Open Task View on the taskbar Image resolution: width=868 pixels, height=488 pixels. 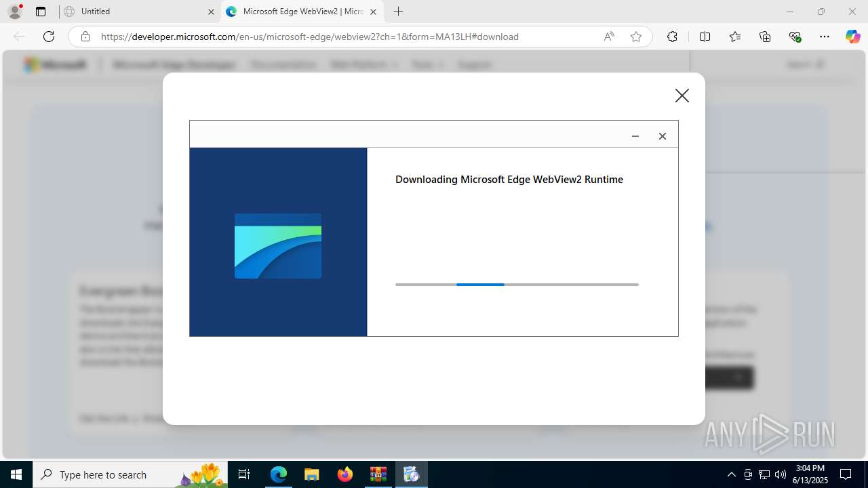click(244, 474)
